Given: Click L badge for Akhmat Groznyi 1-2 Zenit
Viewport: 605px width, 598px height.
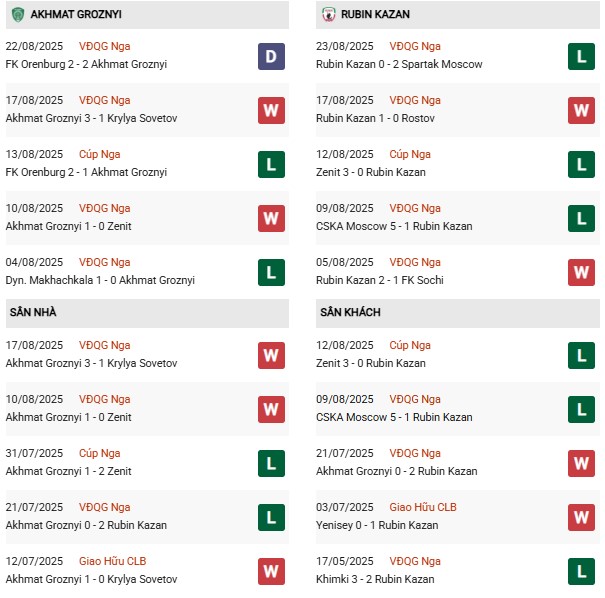Looking at the screenshot, I should tap(271, 462).
